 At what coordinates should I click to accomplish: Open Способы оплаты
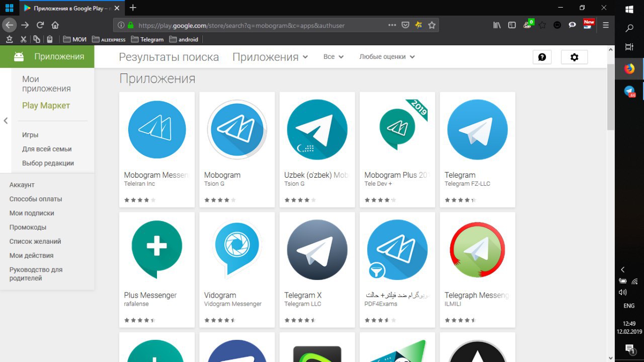tap(36, 199)
